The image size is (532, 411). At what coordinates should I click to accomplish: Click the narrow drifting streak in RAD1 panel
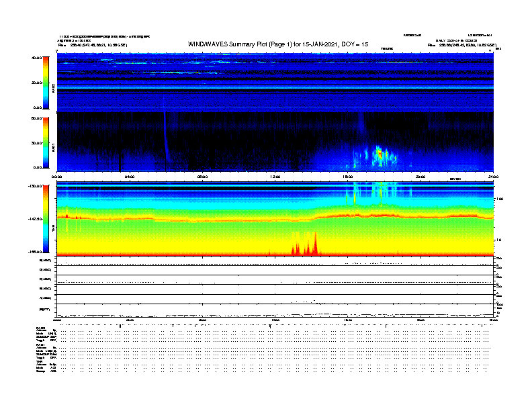[167, 138]
